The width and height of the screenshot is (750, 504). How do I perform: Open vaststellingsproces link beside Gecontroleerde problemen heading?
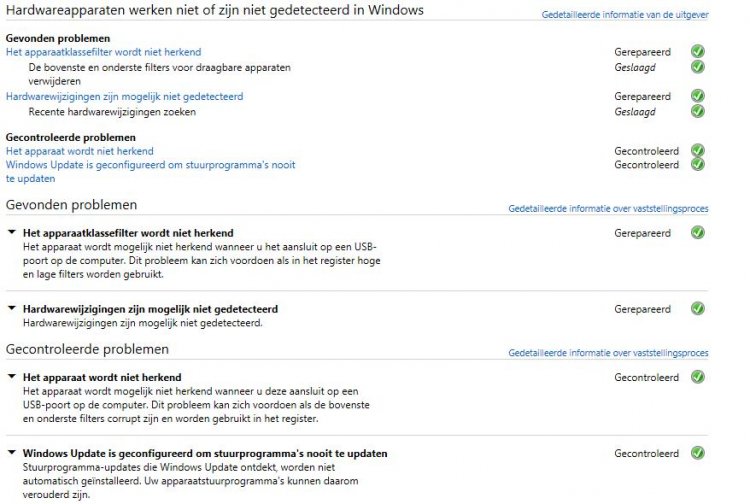(608, 353)
